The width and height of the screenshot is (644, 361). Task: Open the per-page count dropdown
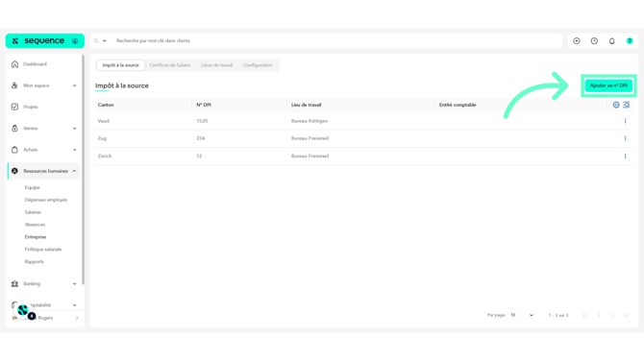tap(522, 315)
